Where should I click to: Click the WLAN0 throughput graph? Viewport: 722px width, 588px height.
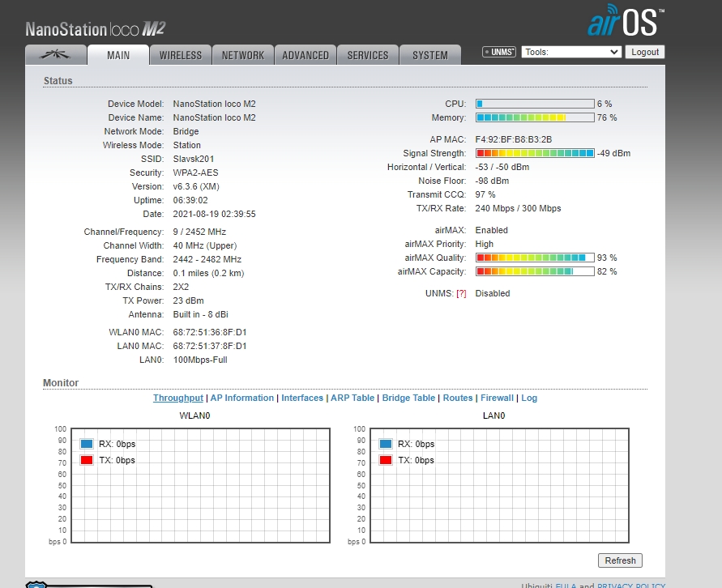[200, 485]
